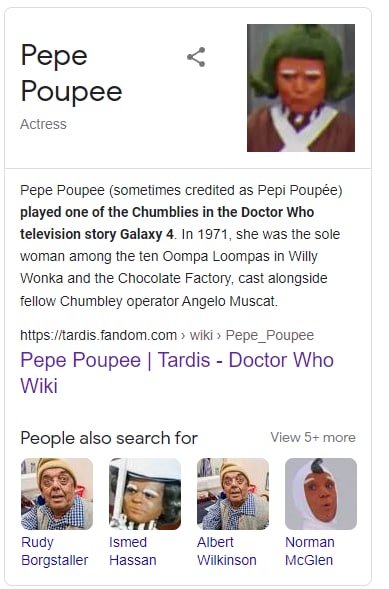This screenshot has height=589, width=389.
Task: Select Albert Wilkinson's thumbnail image
Action: pos(233,494)
